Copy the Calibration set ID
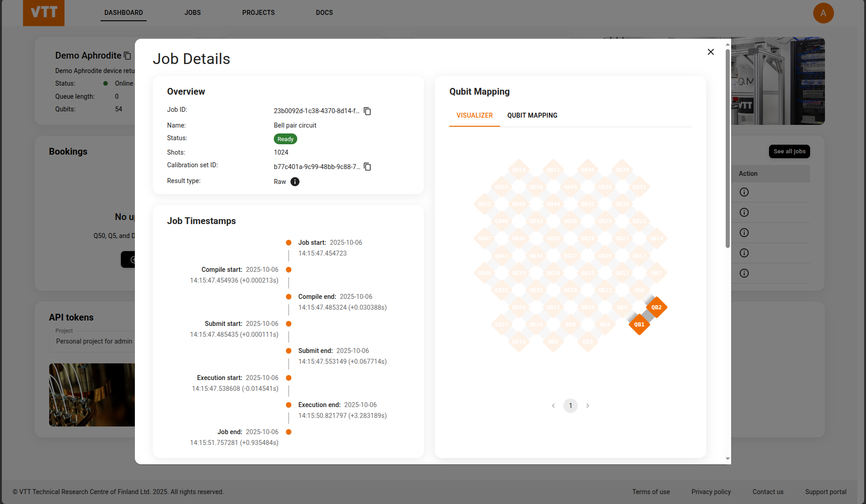This screenshot has height=504, width=866. [x=367, y=167]
